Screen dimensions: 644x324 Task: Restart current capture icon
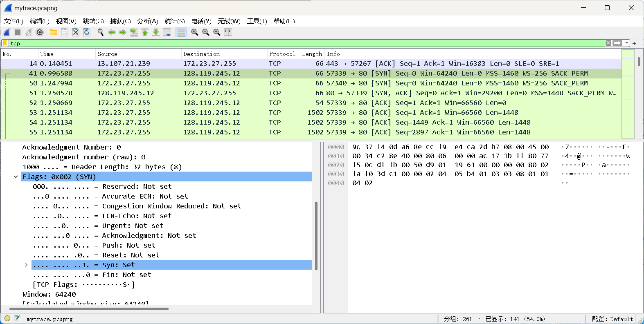(x=29, y=32)
